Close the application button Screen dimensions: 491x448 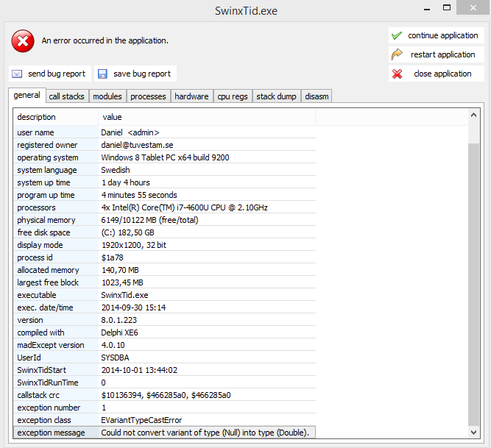click(437, 74)
